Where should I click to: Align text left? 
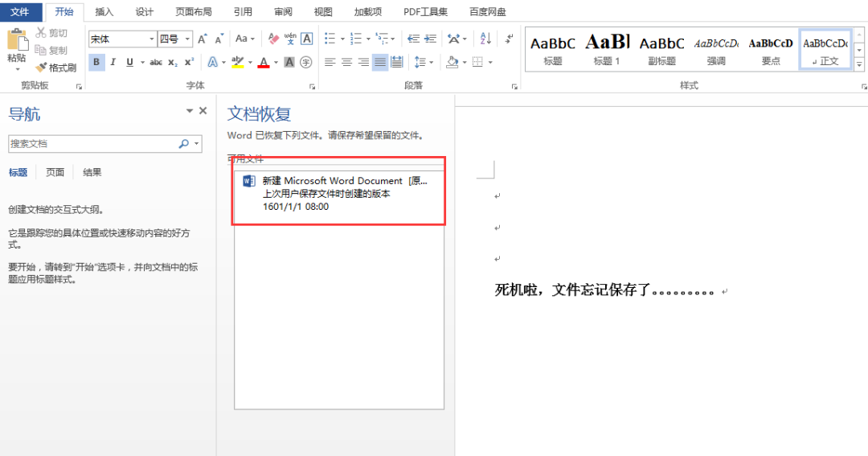(x=330, y=63)
